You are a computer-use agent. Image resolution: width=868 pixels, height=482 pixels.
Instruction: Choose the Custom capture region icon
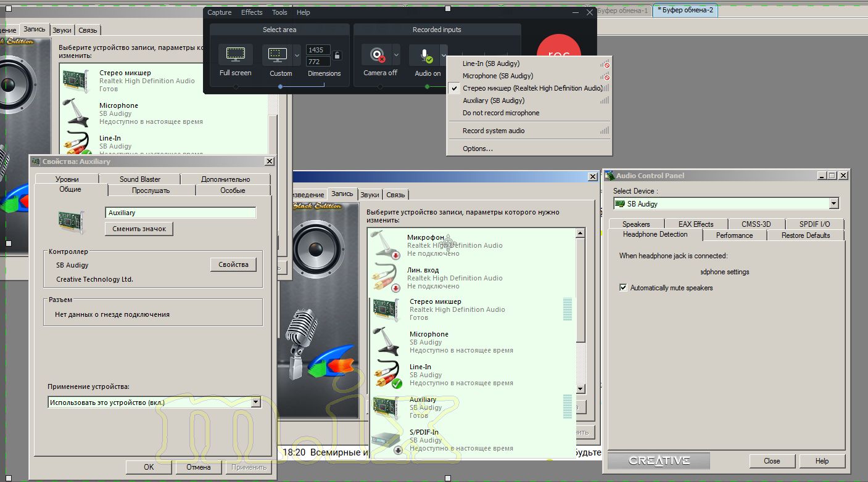point(279,55)
